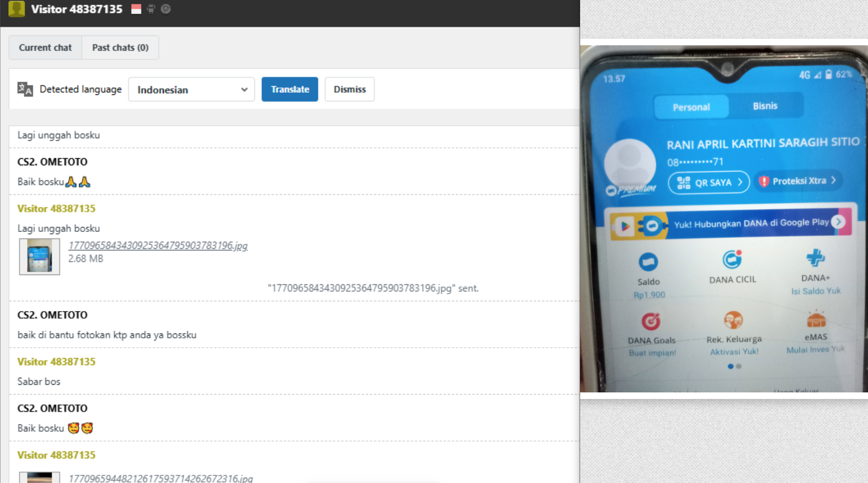Click the browser icon after the Android icon

tap(166, 9)
